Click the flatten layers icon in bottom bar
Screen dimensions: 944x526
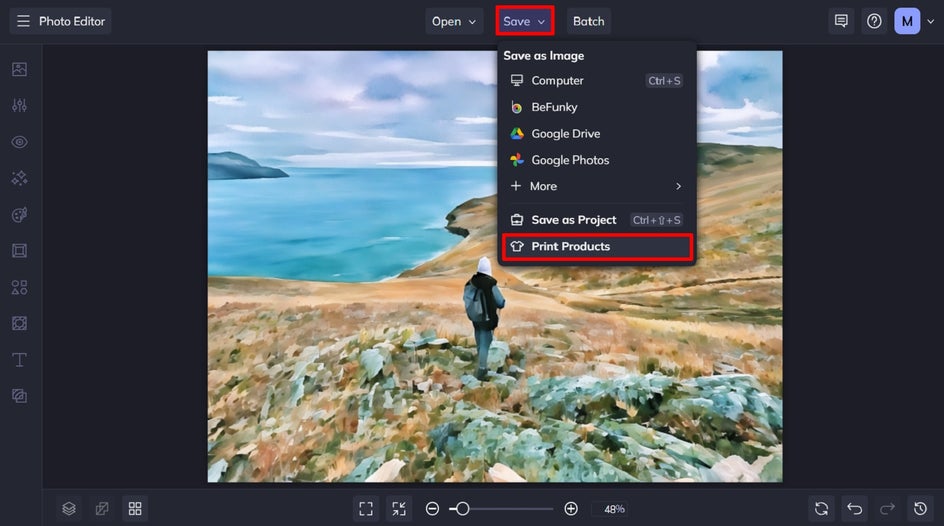click(102, 509)
